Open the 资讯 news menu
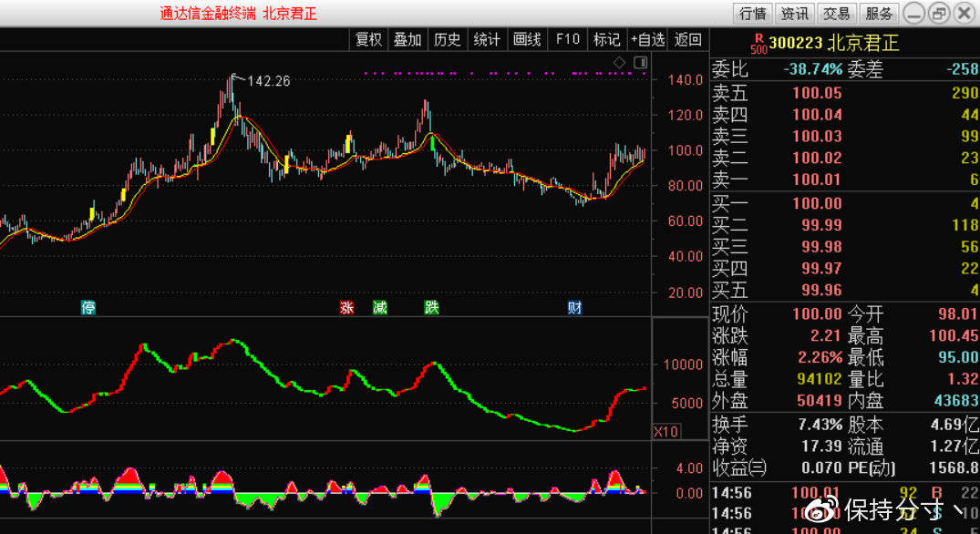Viewport: 980px width, 534px height. point(794,14)
